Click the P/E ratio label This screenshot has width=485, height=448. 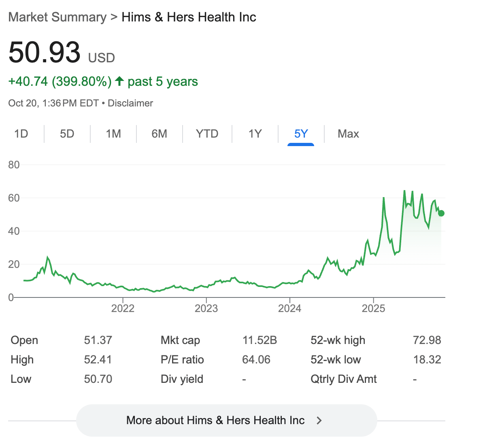(x=182, y=360)
